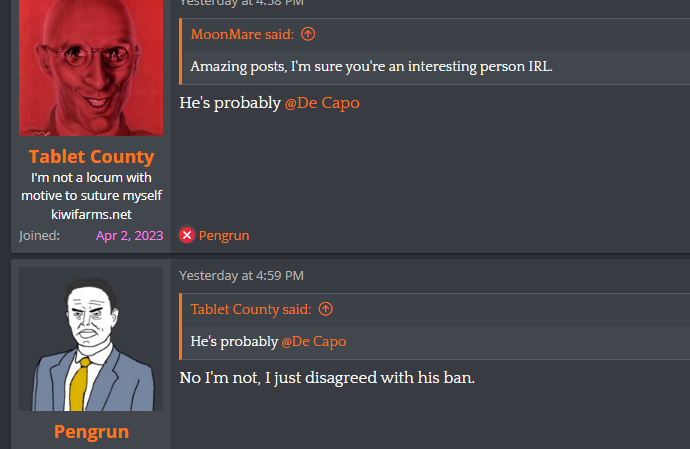The width and height of the screenshot is (690, 449).
Task: Open the Pengrun name beside the reaction
Action: 224,236
